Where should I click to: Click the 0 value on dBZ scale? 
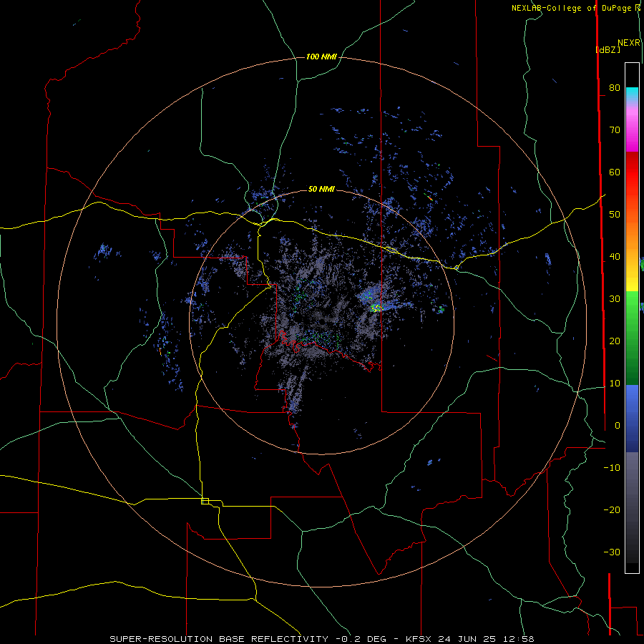tap(618, 426)
